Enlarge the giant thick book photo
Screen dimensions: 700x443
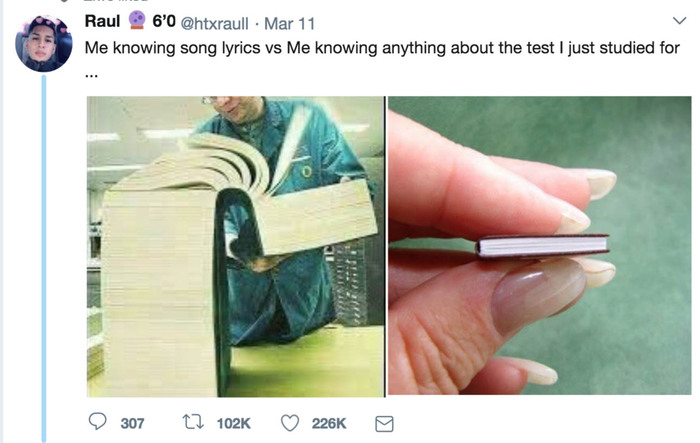(x=235, y=247)
